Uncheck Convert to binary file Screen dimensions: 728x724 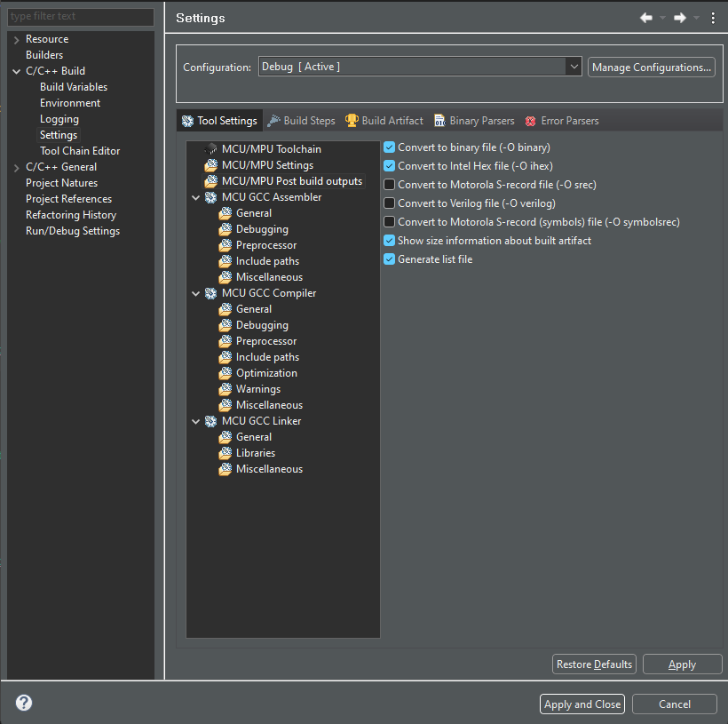[x=389, y=147]
